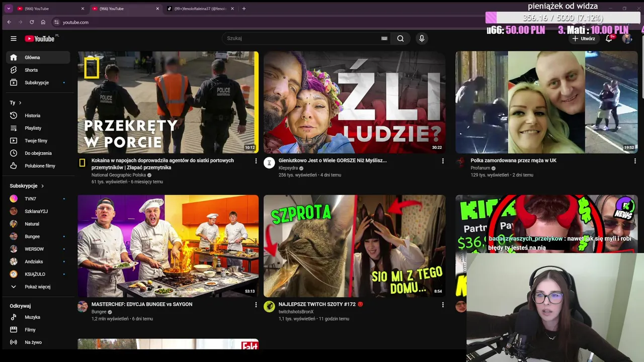Click National Geographic channel avatar icon

pos(83,162)
